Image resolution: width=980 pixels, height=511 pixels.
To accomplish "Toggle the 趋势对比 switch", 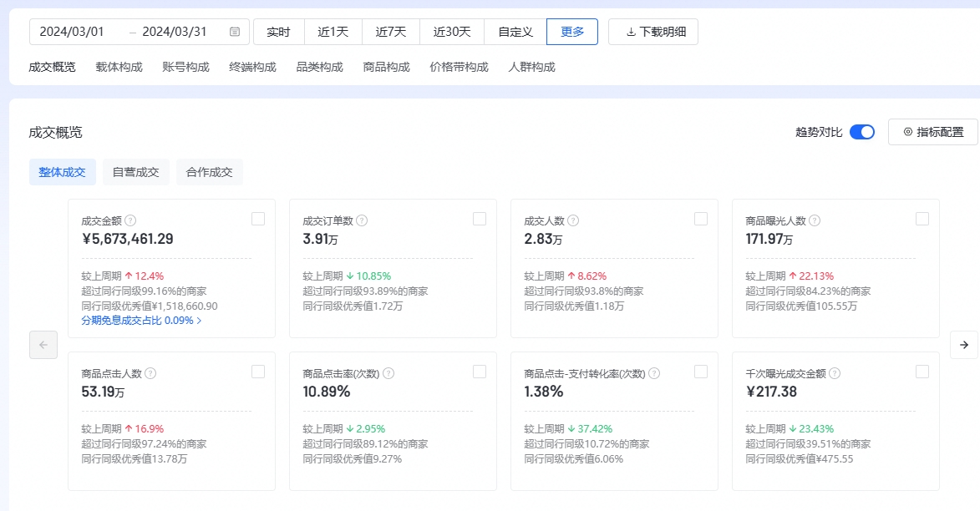I will pos(861,132).
